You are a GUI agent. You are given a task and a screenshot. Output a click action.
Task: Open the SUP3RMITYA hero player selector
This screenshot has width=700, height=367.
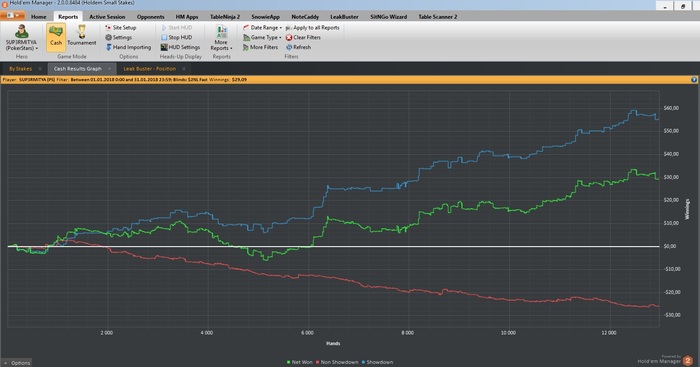coord(21,38)
